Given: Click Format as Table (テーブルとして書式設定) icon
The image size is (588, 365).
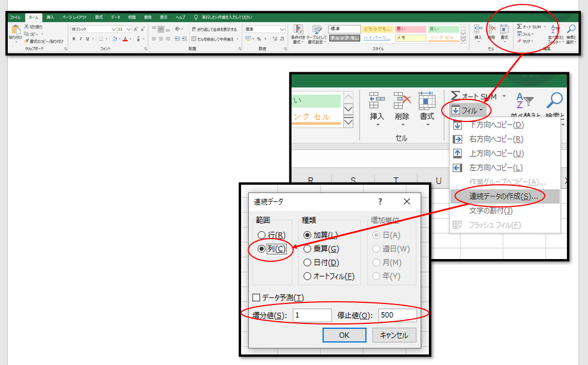Looking at the screenshot, I should coord(316,31).
